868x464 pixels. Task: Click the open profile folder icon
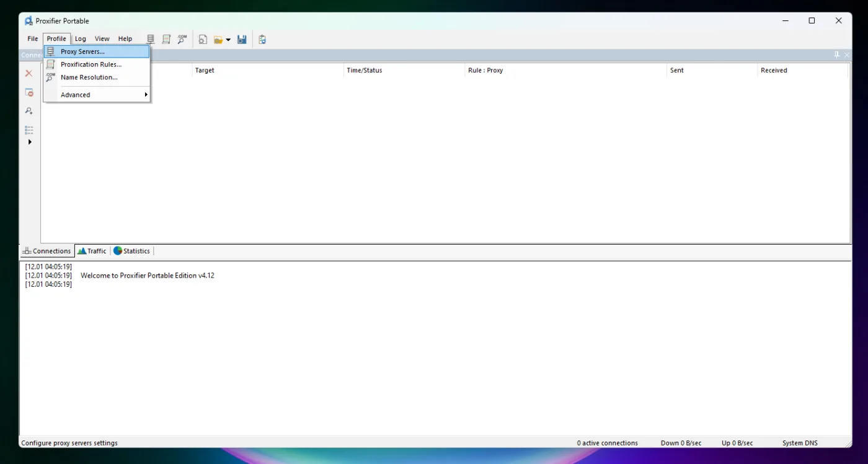point(218,40)
